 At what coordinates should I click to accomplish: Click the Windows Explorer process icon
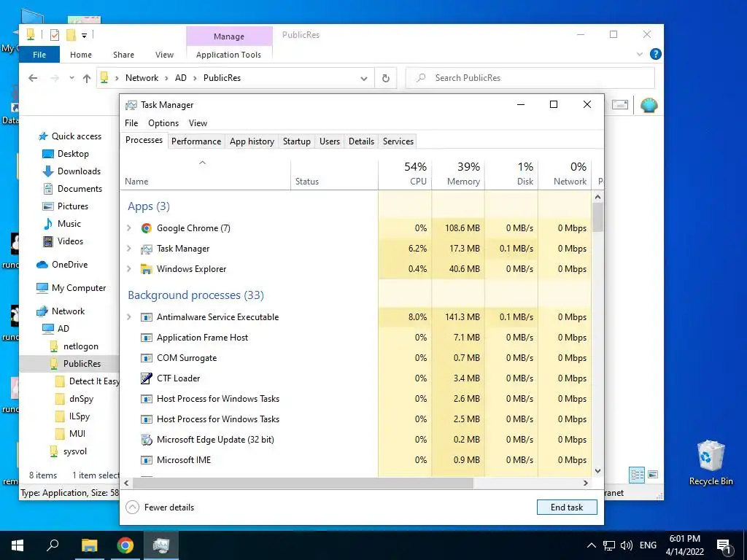point(146,269)
